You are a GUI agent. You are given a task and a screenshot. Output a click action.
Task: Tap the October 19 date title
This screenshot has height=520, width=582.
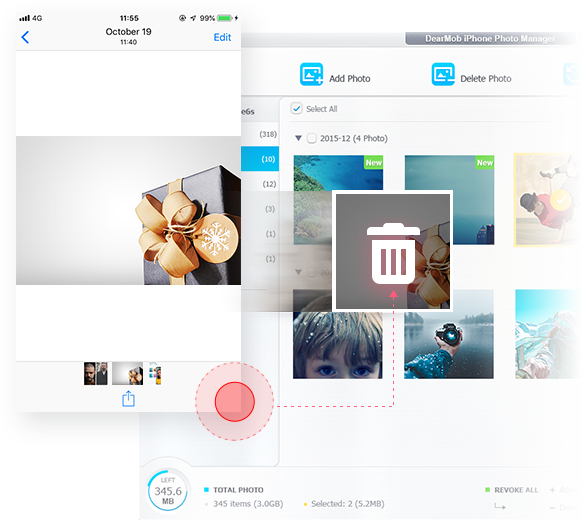coord(128,32)
